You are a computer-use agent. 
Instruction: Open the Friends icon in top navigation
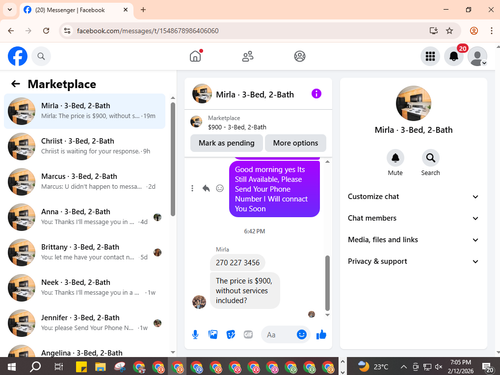click(x=248, y=56)
